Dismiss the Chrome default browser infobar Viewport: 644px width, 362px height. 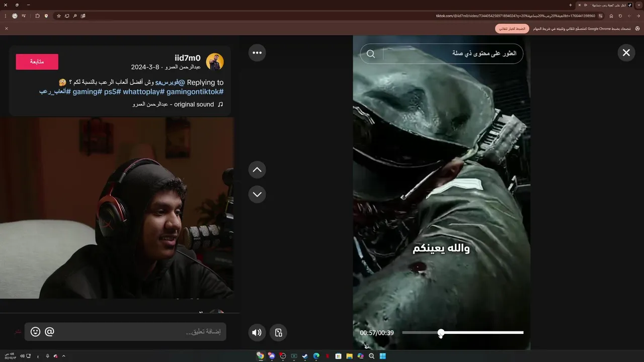7,29
